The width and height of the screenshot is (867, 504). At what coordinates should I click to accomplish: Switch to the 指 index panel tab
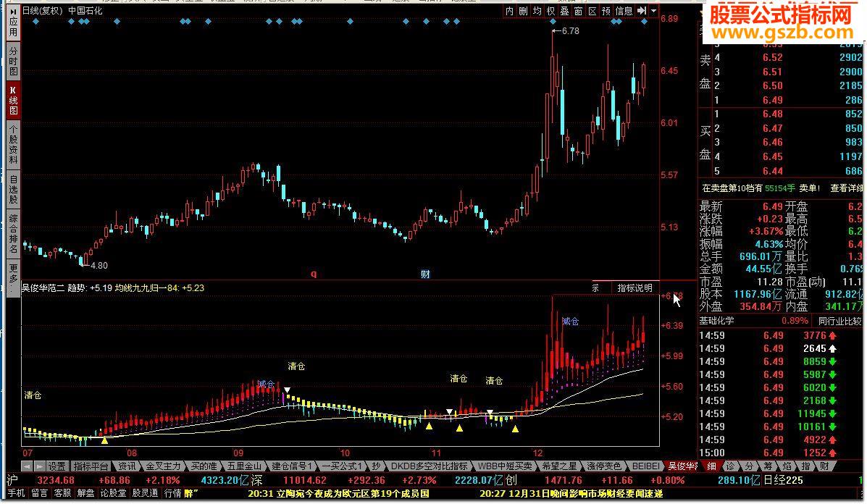coord(805,466)
